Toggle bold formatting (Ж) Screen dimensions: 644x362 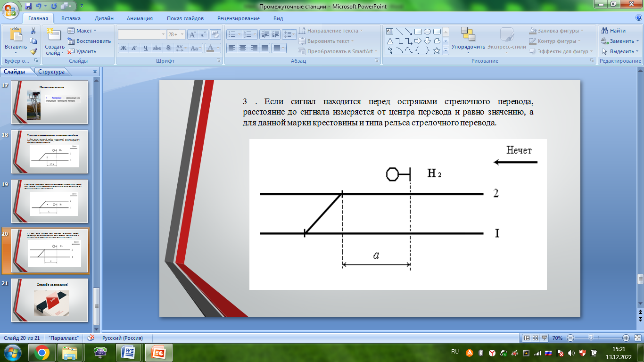point(123,48)
